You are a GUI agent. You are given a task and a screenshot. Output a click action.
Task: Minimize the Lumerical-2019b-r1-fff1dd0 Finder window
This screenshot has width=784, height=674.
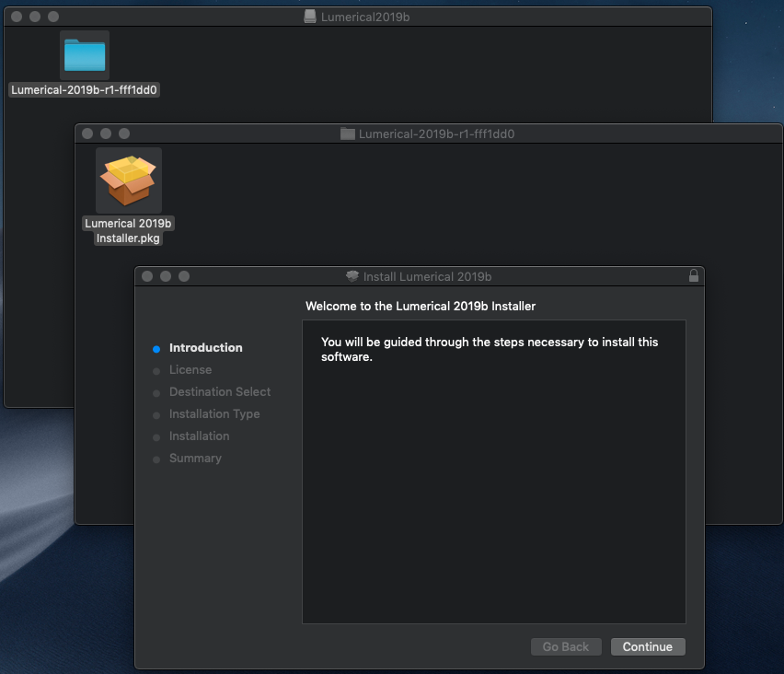click(x=106, y=134)
